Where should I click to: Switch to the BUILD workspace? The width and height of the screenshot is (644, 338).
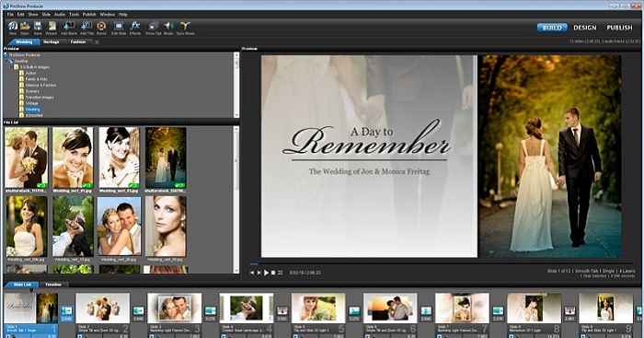552,28
